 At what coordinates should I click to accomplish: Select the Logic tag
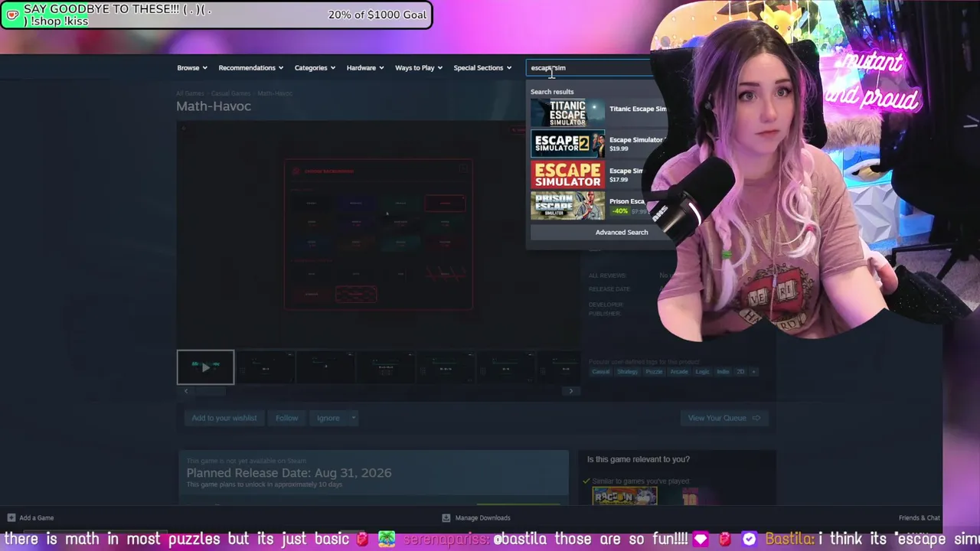702,372
